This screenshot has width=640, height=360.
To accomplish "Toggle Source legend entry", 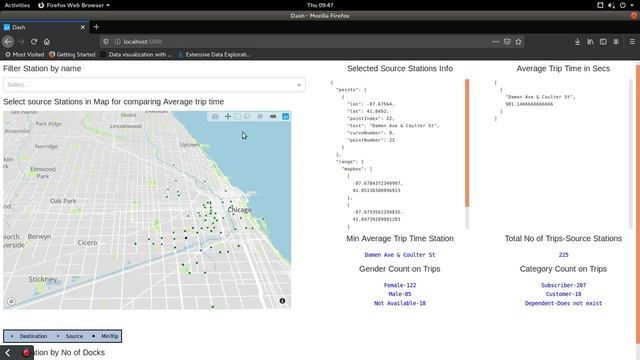I will pyautogui.click(x=70, y=336).
